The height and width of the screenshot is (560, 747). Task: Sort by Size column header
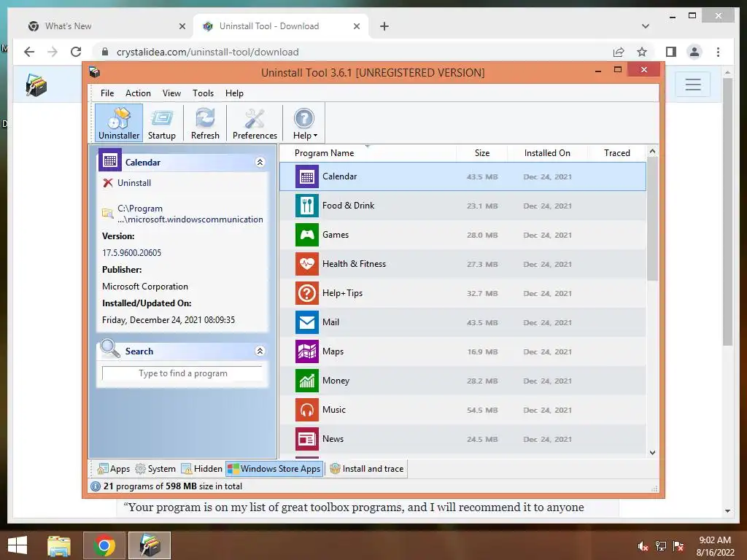481,153
